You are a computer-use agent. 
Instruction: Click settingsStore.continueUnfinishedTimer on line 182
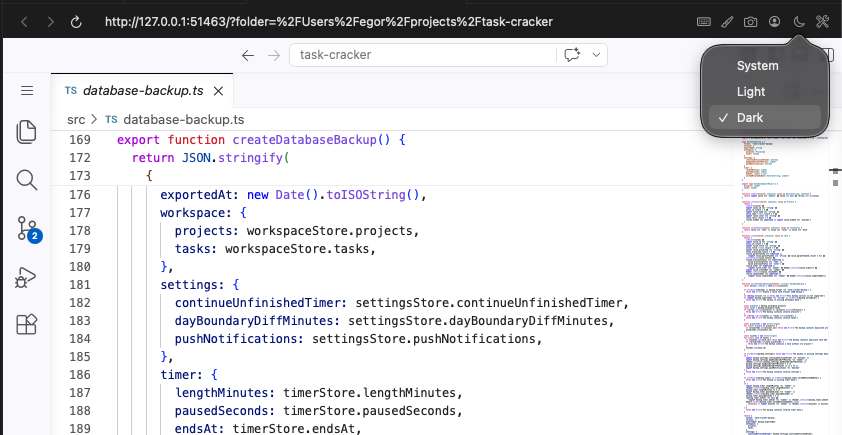[x=489, y=303]
